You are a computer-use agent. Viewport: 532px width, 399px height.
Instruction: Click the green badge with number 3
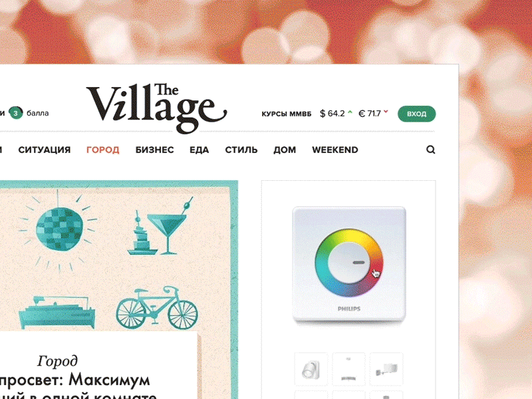[15, 113]
